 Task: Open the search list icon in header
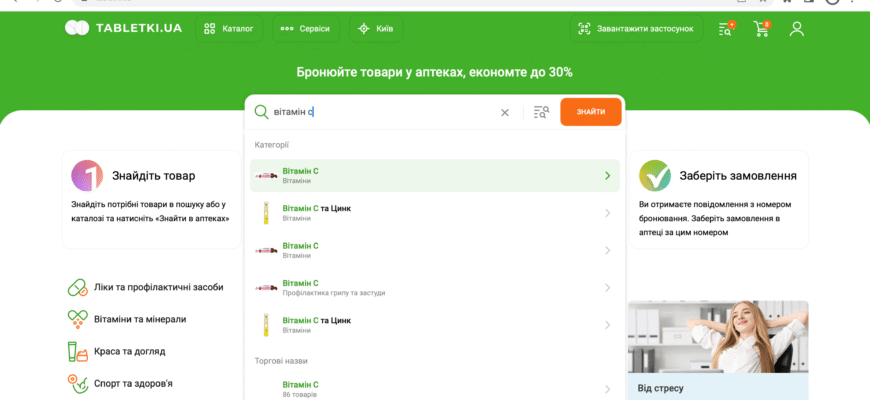[726, 28]
